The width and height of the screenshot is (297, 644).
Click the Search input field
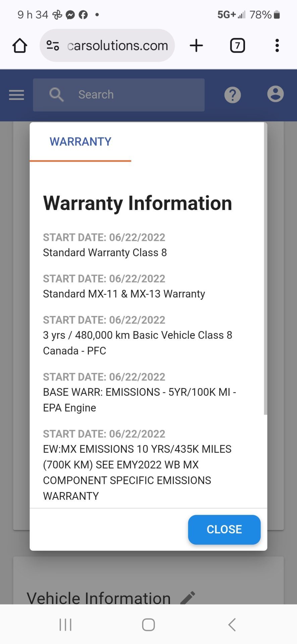pyautogui.click(x=119, y=95)
